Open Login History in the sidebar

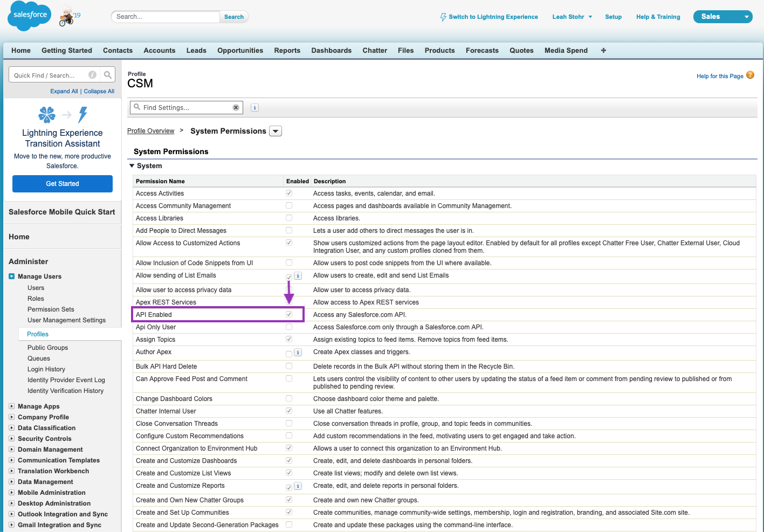click(x=46, y=369)
